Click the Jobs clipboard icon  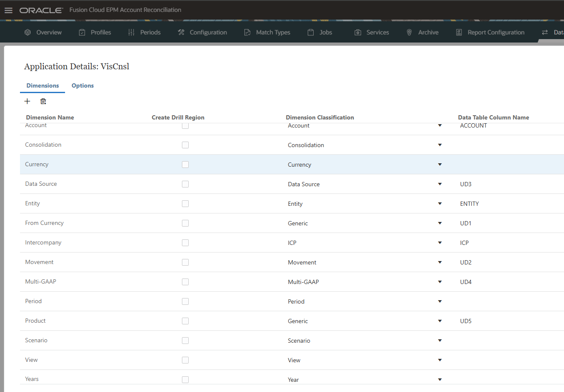tap(311, 32)
